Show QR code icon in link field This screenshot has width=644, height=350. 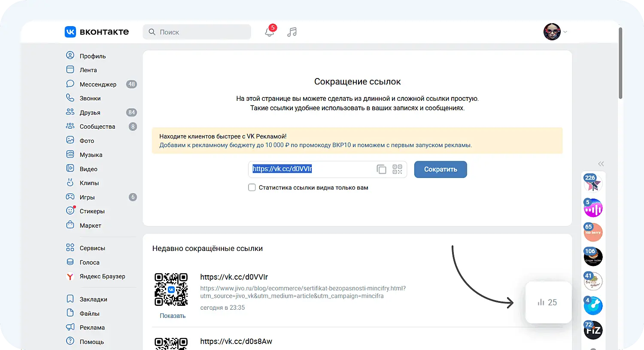pos(397,169)
